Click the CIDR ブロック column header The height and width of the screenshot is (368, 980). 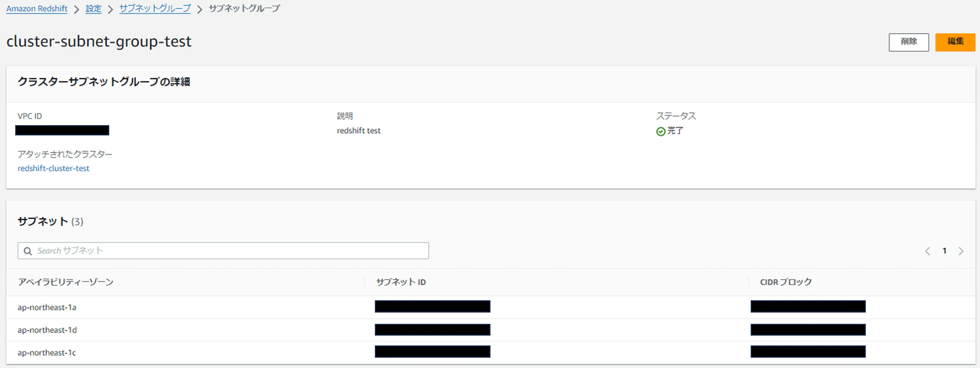pyautogui.click(x=786, y=282)
